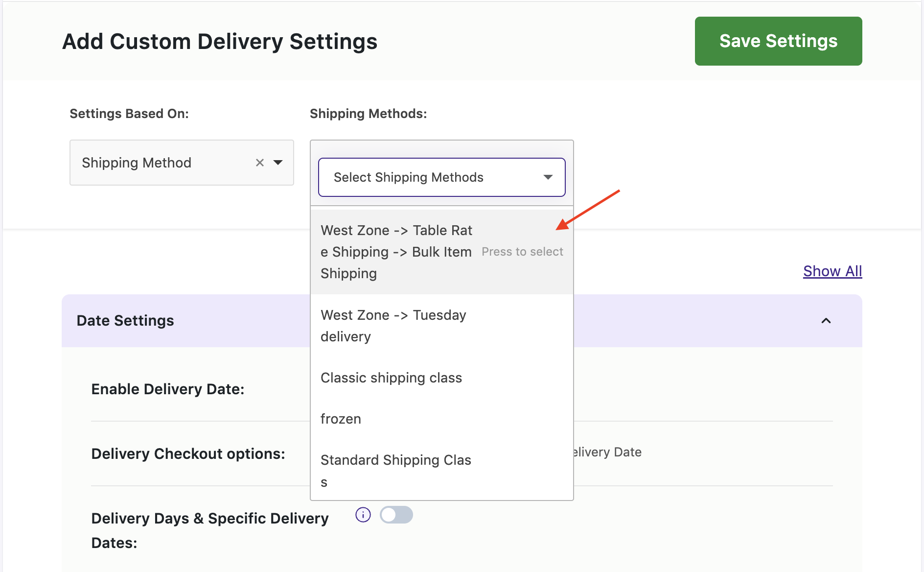Image resolution: width=924 pixels, height=572 pixels.
Task: Click the Enable Delivery Date label
Action: click(x=167, y=389)
